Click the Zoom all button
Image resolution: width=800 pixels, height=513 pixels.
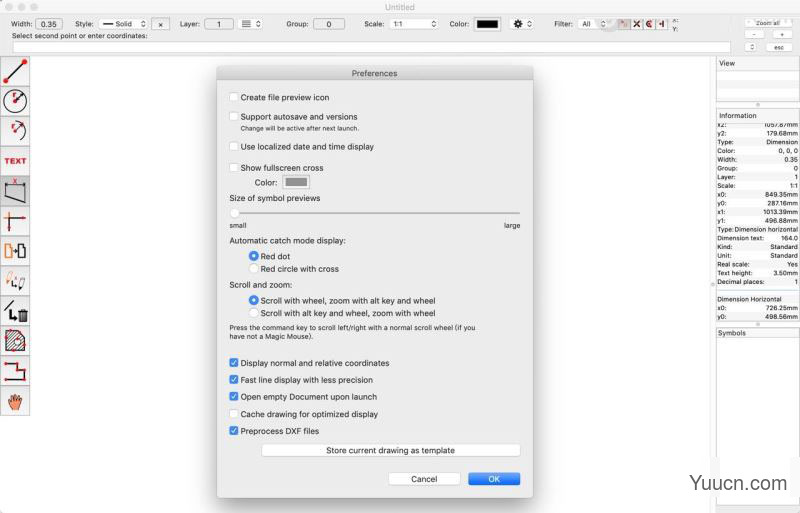point(768,23)
